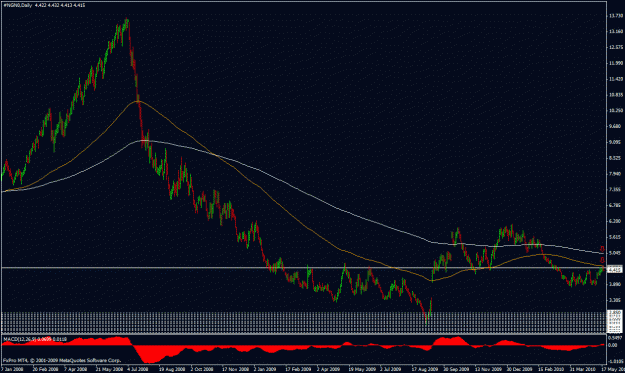Click the 11.990 price scale label
Screen dimensions: 625x373
coord(616,63)
